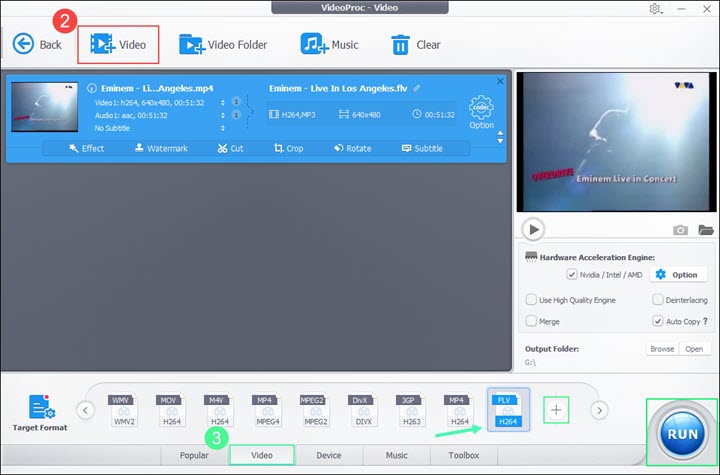This screenshot has height=475, width=720.
Task: Expand the Video1 track selector
Action: pyautogui.click(x=223, y=102)
